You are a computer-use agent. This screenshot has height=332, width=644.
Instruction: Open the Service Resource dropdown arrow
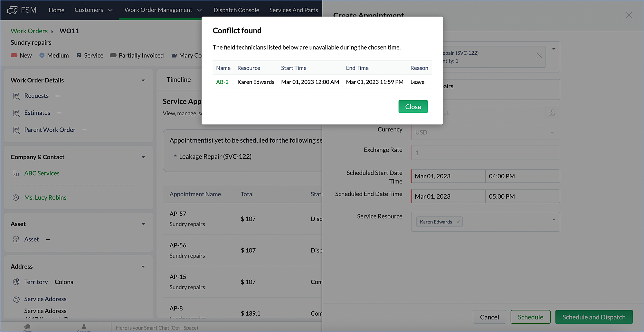pyautogui.click(x=554, y=220)
